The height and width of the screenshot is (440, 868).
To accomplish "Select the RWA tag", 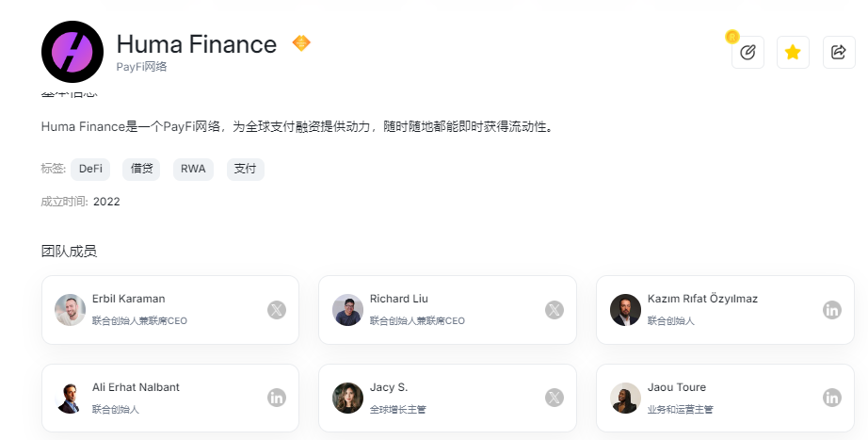I will (193, 170).
